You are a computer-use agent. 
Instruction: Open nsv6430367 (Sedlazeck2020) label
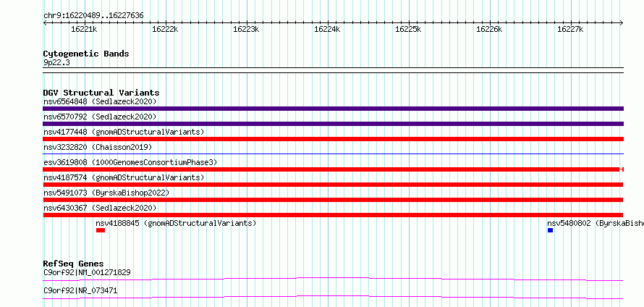click(100, 208)
